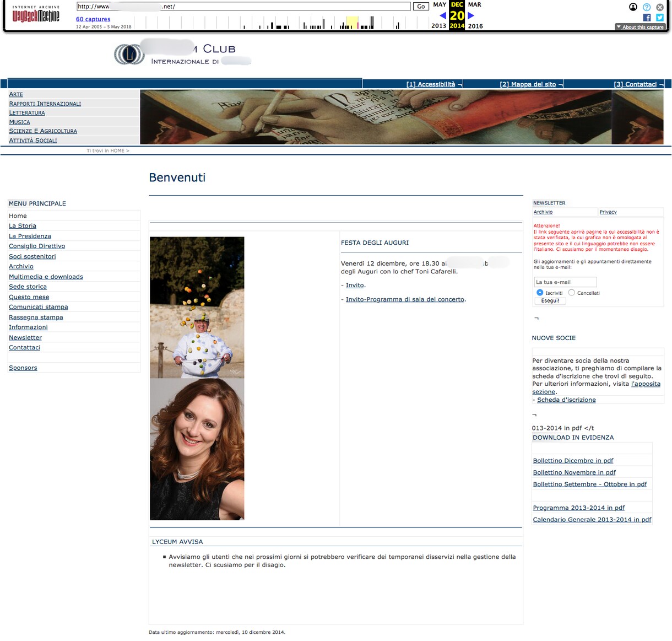The width and height of the screenshot is (672, 641).
Task: Open the Accessibilità link
Action: [431, 84]
